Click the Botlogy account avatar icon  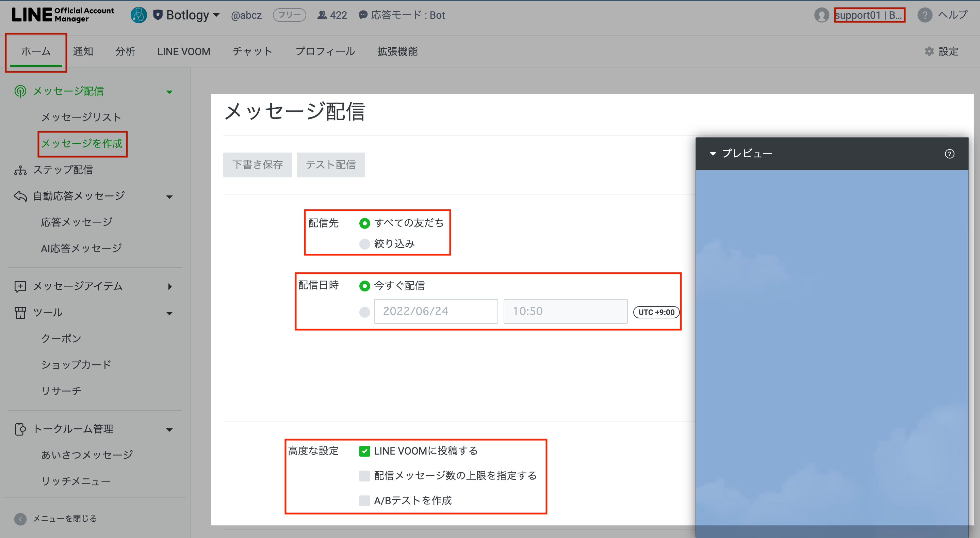[138, 15]
